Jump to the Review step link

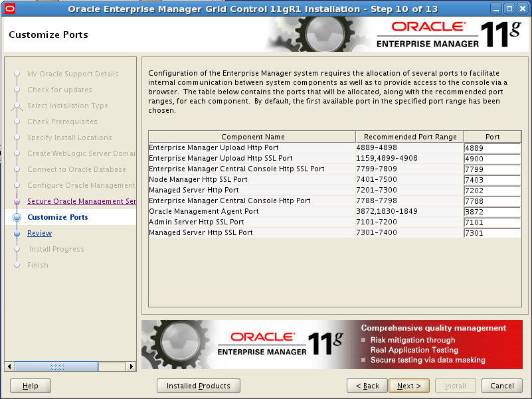click(39, 233)
